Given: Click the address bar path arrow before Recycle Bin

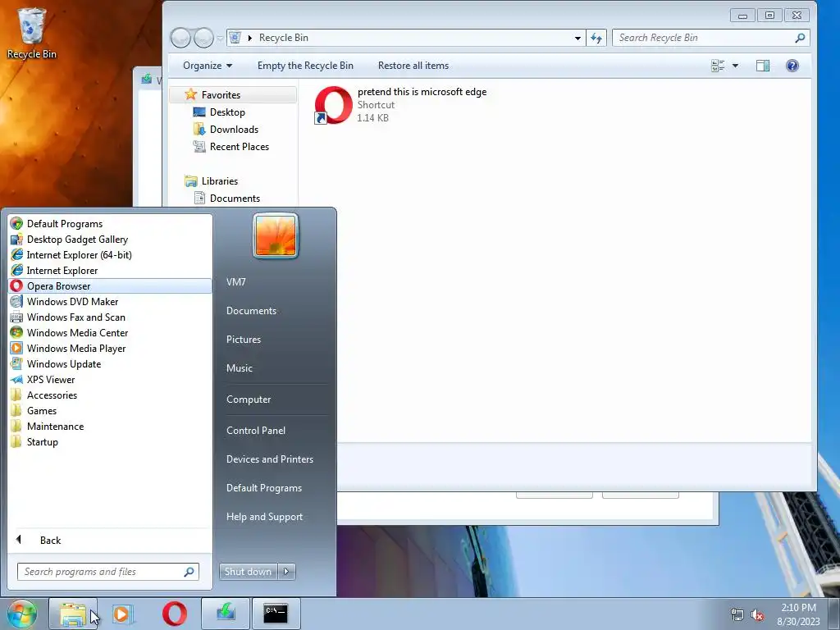Looking at the screenshot, I should 249,38.
